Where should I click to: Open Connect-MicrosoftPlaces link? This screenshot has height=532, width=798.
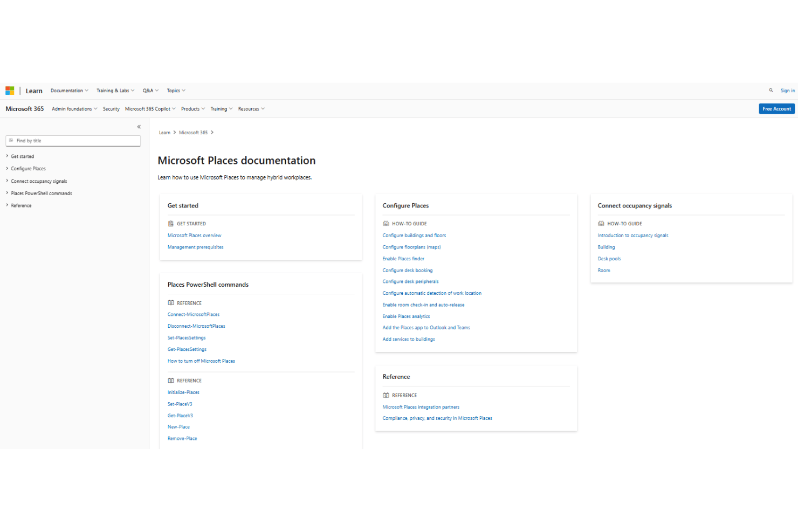[194, 314]
